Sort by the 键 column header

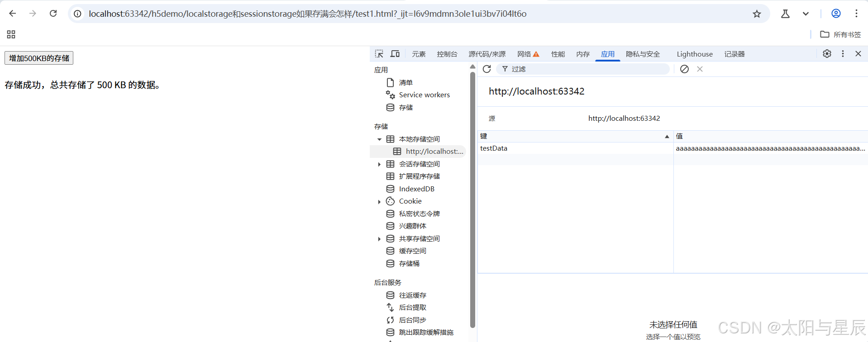pyautogui.click(x=575, y=136)
